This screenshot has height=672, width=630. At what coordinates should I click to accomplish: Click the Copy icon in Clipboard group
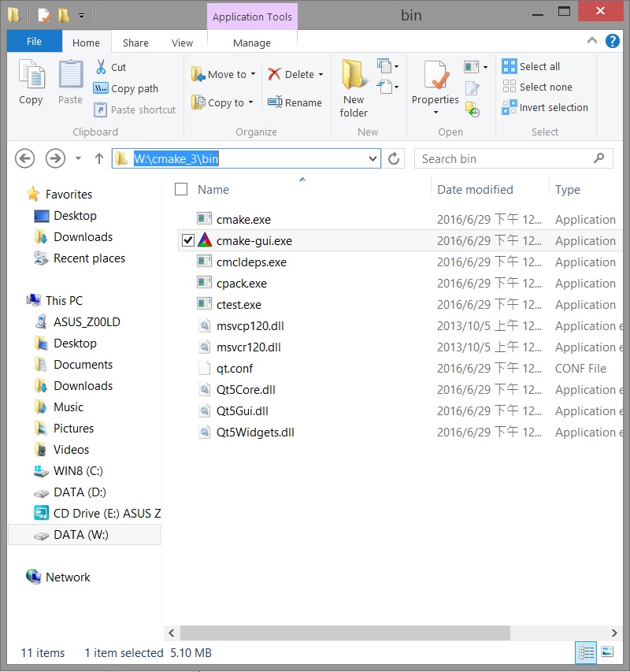(x=31, y=75)
